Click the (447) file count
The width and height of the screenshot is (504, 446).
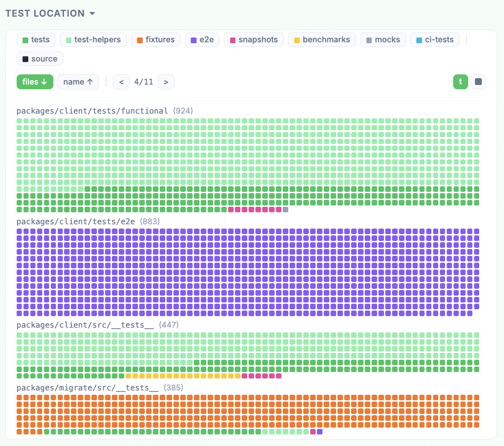[169, 325]
